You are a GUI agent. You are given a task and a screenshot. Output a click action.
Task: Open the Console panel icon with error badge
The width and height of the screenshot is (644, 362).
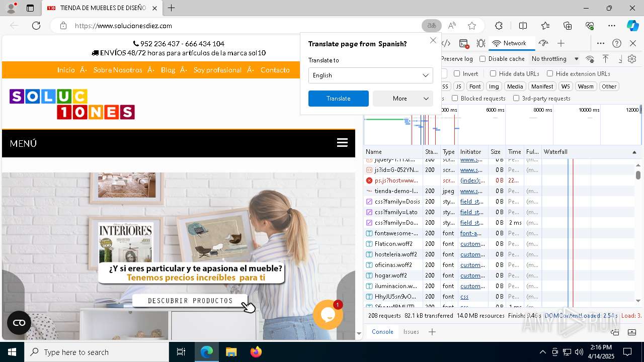coord(464,43)
